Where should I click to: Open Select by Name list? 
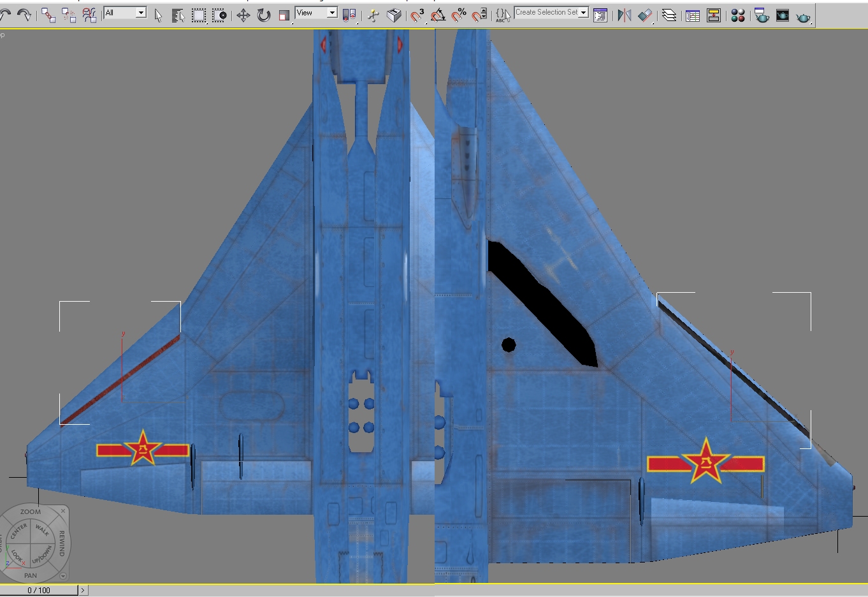coord(178,15)
